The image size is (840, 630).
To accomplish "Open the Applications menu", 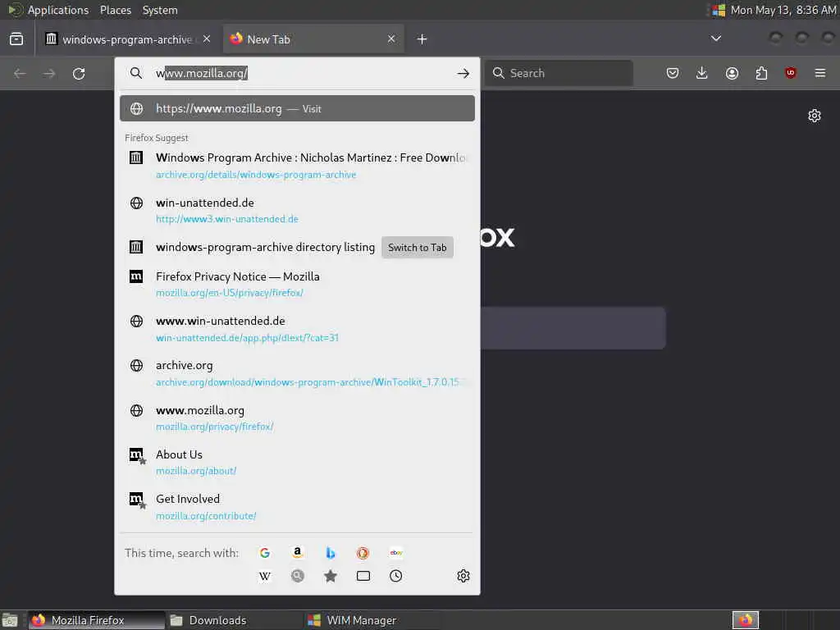I will [x=58, y=10].
